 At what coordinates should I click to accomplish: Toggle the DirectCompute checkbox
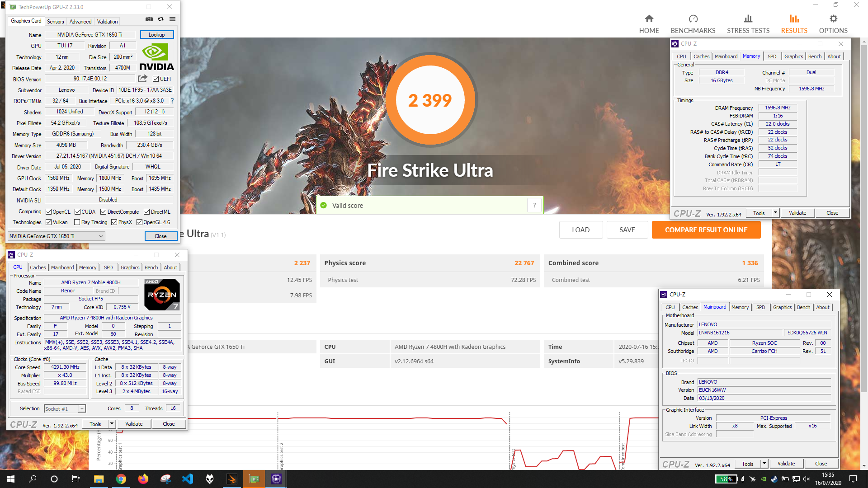103,211
